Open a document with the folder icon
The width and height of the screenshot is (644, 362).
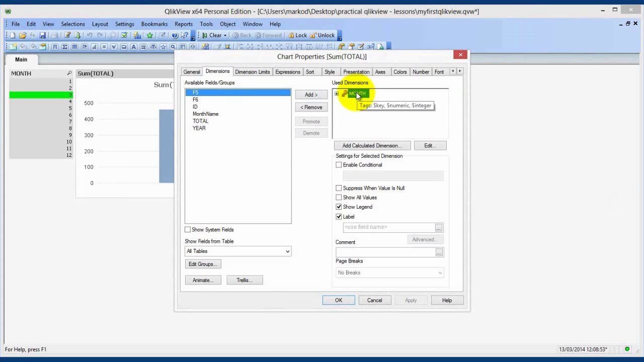tap(23, 35)
